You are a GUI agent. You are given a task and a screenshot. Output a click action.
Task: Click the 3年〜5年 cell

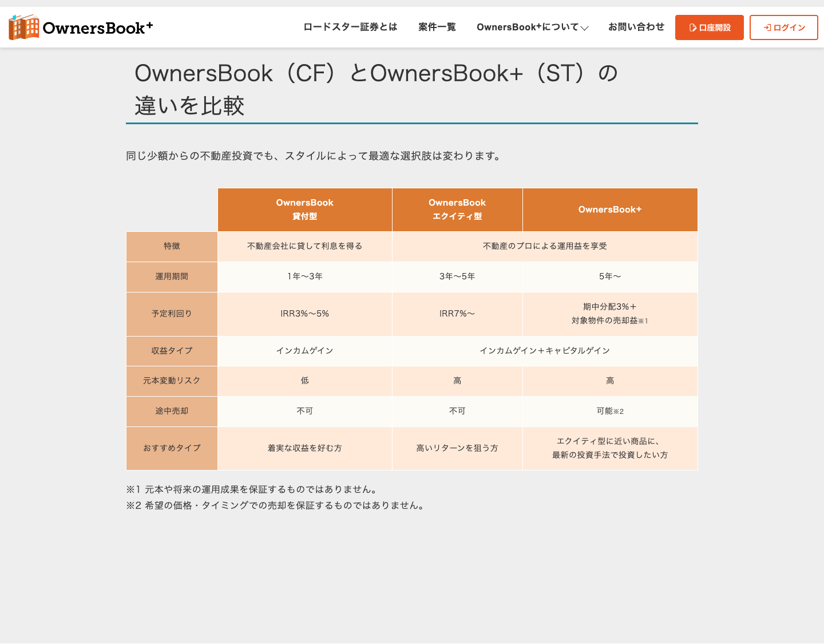(457, 276)
